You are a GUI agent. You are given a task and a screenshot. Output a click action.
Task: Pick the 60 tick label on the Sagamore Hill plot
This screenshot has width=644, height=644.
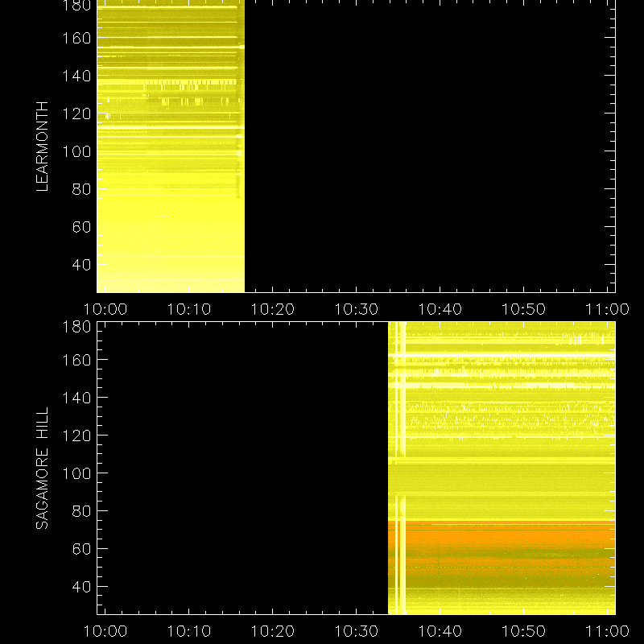click(81, 549)
